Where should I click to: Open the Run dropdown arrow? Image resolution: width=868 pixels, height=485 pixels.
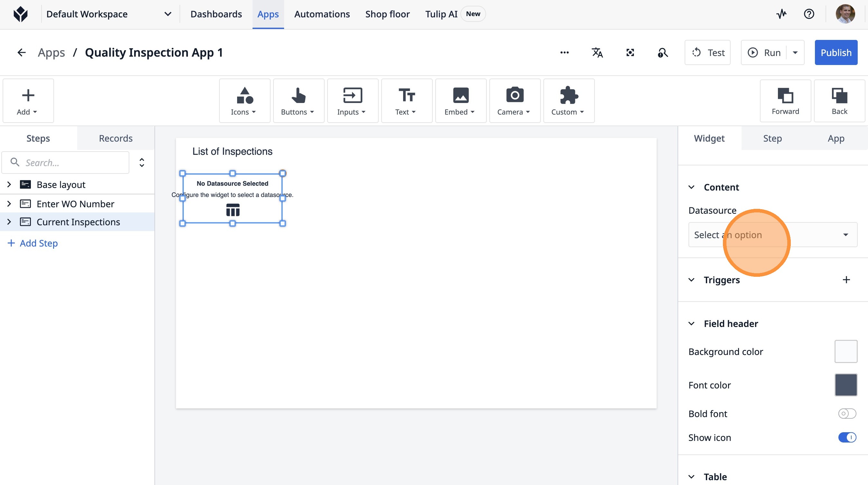tap(795, 52)
